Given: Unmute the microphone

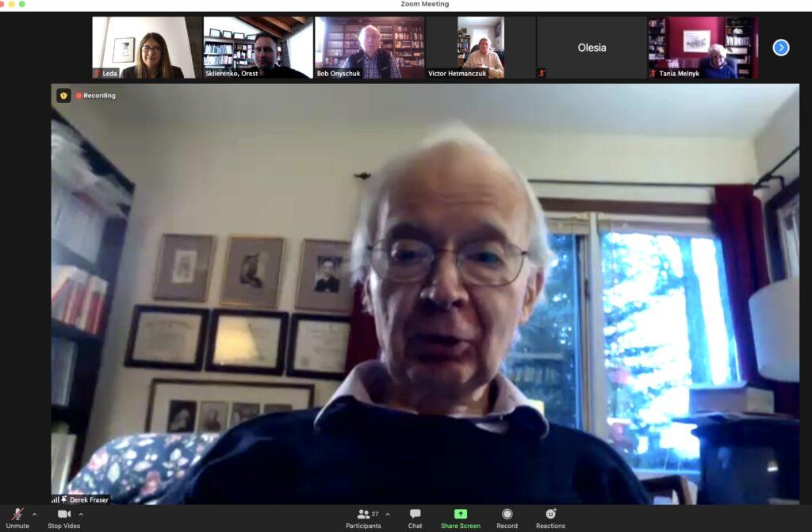Looking at the screenshot, I should click(x=17, y=518).
